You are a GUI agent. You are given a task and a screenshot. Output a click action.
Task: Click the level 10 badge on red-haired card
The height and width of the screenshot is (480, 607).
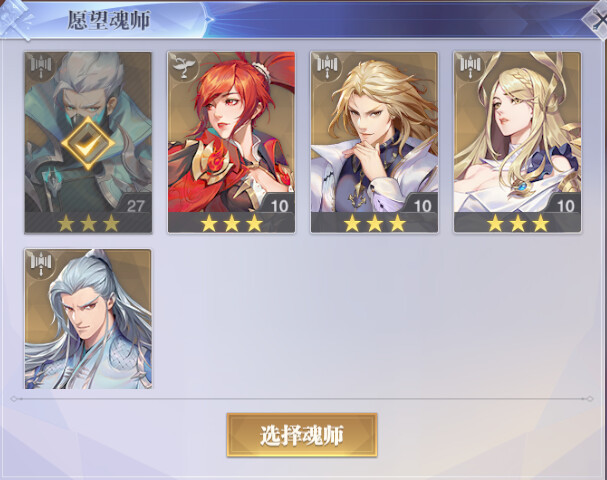coord(279,205)
